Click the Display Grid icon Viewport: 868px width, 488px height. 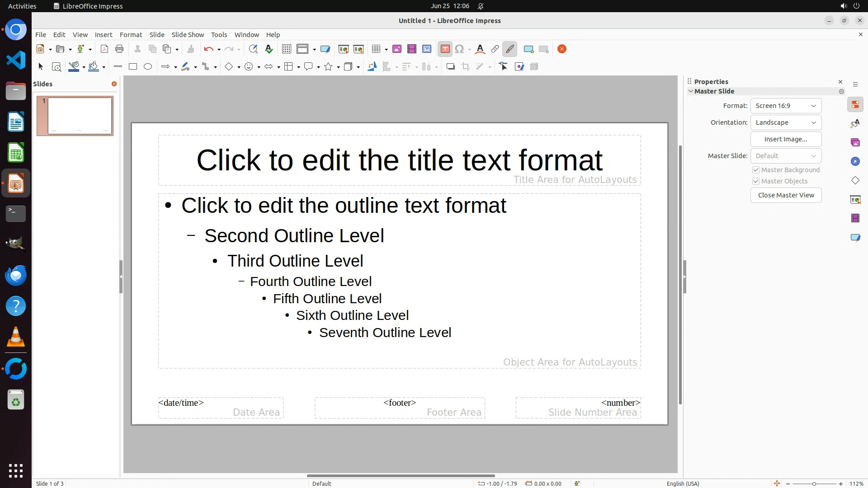coord(286,49)
